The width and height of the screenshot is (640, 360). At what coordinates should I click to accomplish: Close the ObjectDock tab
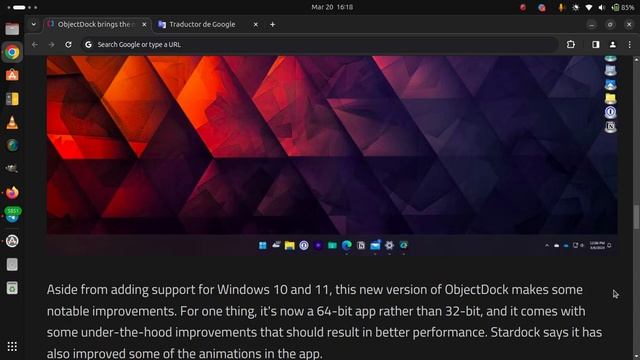point(144,24)
